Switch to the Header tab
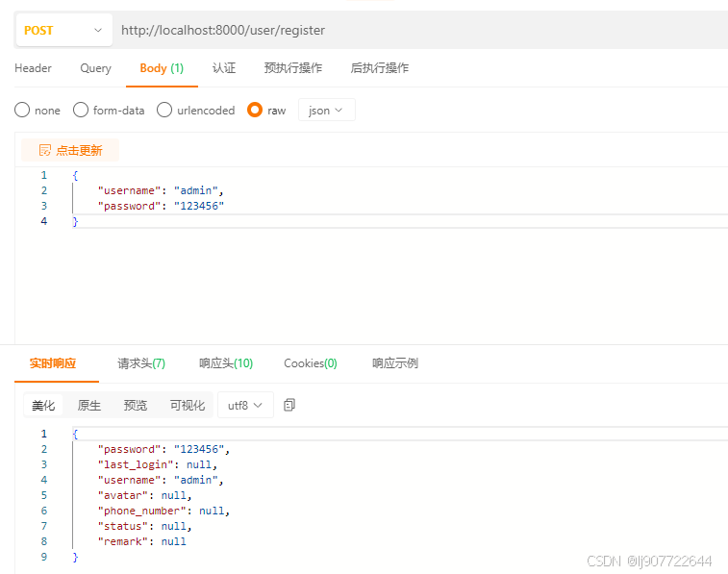Screen dimensions: 728x574 tap(33, 68)
